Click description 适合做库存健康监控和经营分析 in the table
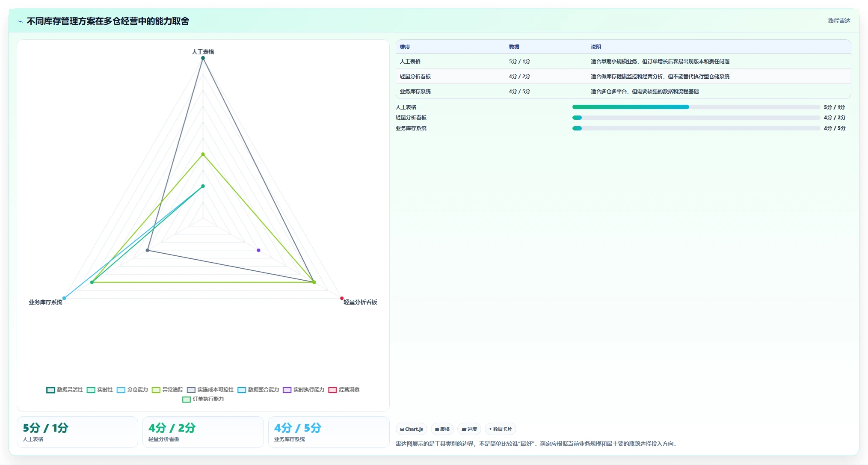The height and width of the screenshot is (465, 868). pos(660,77)
